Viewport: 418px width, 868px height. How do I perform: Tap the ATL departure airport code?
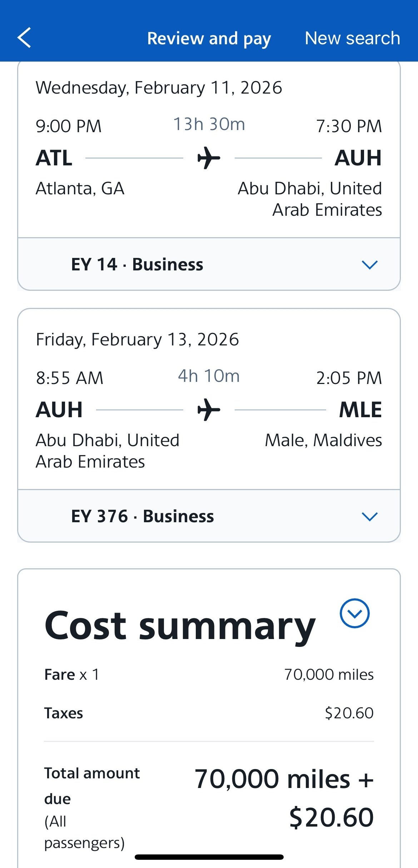pos(54,158)
